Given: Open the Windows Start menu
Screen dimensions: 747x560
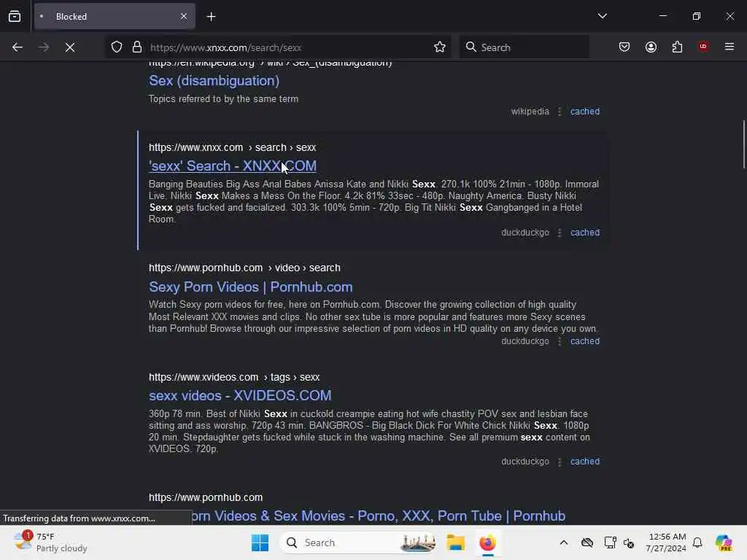Looking at the screenshot, I should (260, 542).
